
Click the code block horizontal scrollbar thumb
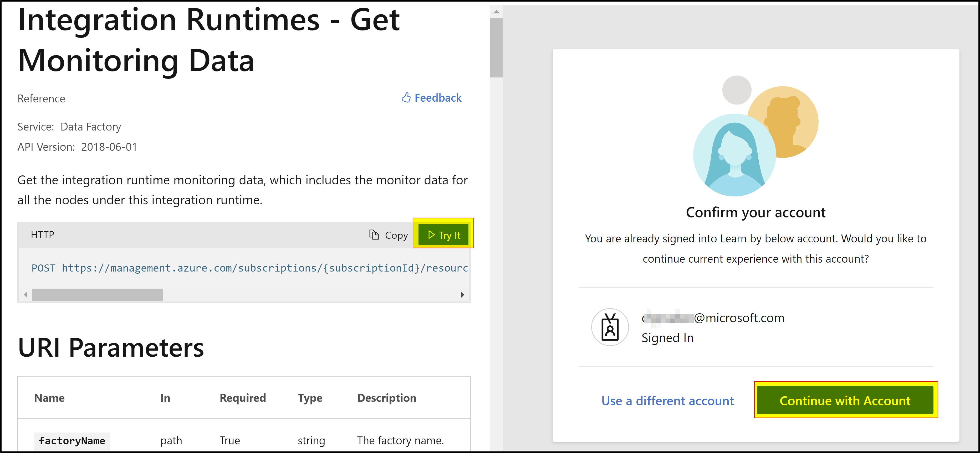98,295
